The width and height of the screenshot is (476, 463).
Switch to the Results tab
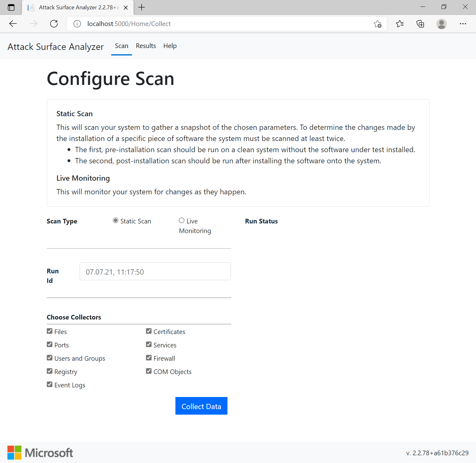pyautogui.click(x=146, y=46)
